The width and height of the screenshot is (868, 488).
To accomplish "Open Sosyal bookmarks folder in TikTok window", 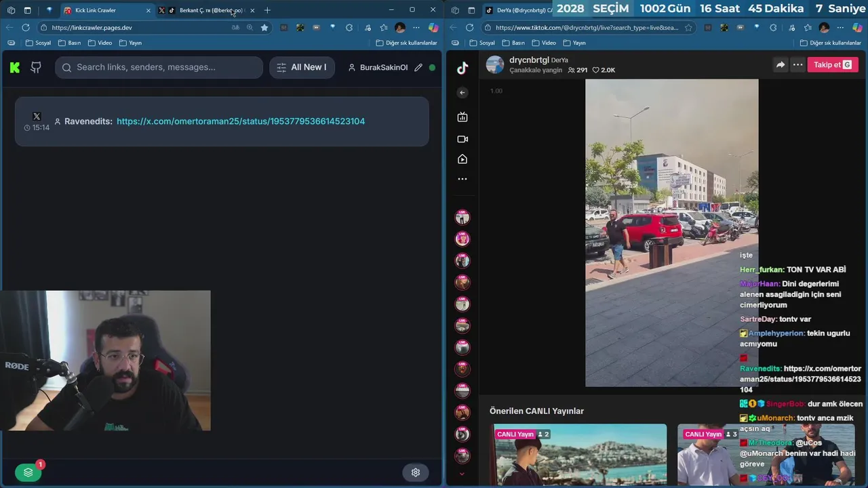I will (481, 43).
